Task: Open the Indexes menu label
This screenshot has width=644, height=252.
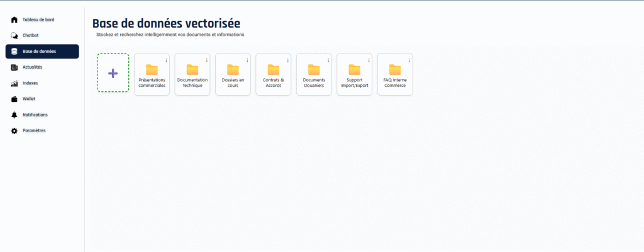Action: 30,83
